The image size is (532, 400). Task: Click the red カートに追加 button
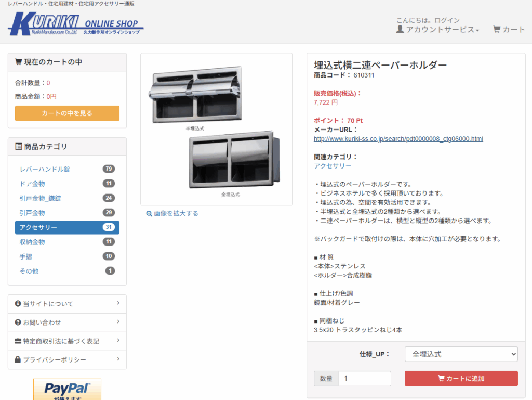click(x=461, y=378)
